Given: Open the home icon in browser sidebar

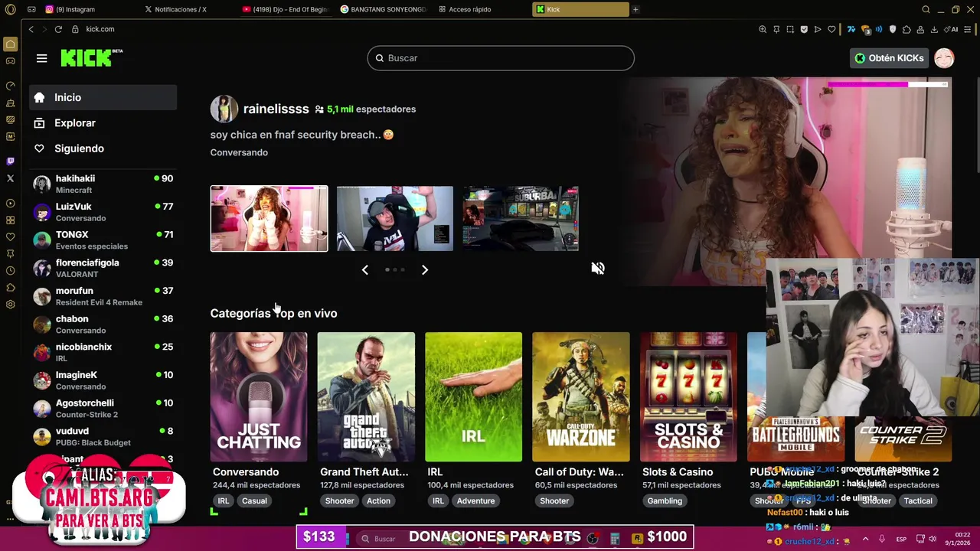Looking at the screenshot, I should click(x=10, y=44).
